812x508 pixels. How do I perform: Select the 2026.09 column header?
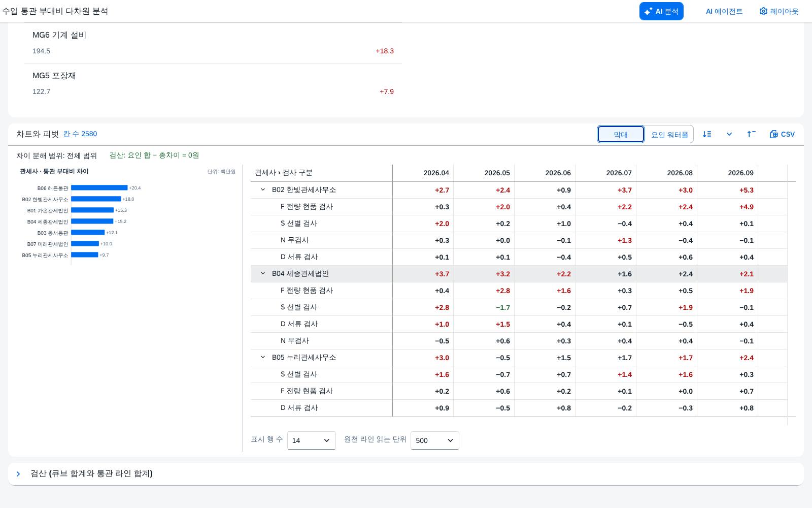728,173
